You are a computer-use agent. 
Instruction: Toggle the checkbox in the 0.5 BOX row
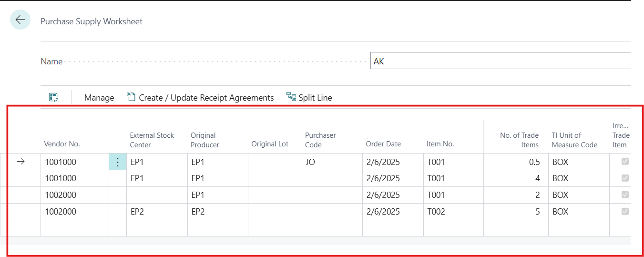tap(625, 162)
